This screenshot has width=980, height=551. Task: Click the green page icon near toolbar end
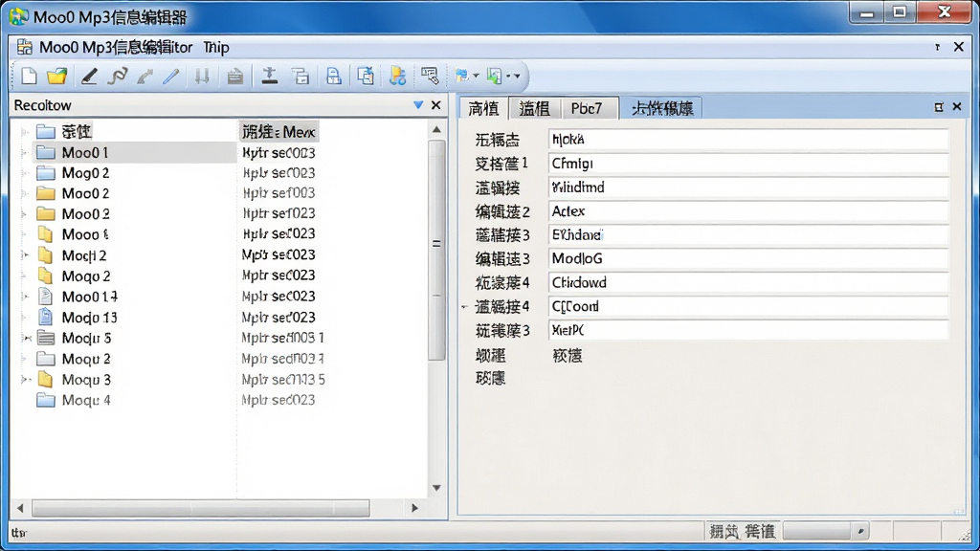(x=495, y=76)
